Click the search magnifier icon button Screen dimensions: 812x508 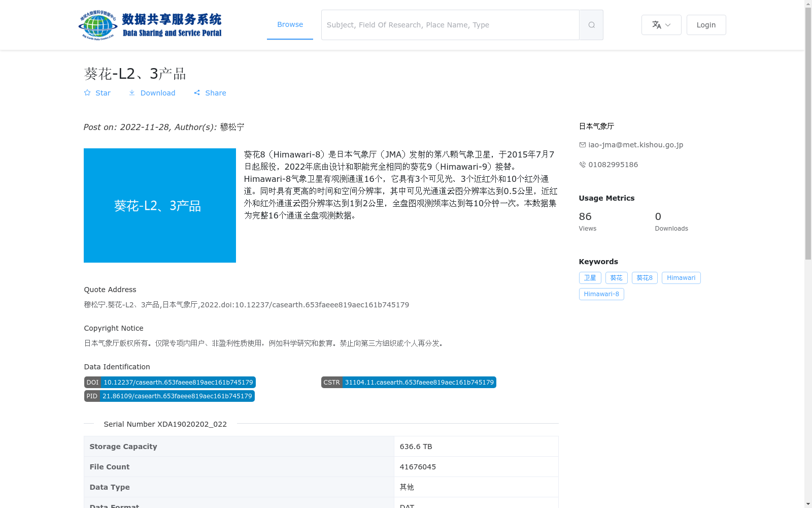(x=591, y=25)
